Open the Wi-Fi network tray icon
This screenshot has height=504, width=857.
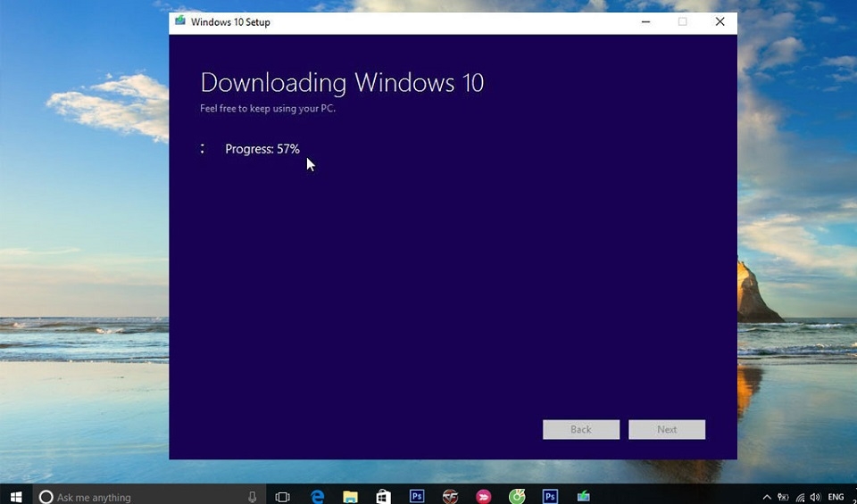coord(800,497)
